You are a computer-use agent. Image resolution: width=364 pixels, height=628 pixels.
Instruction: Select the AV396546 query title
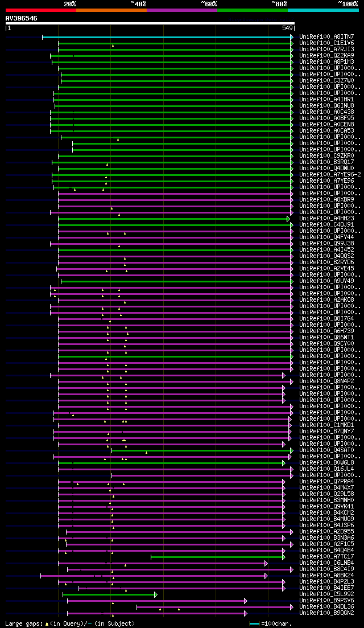click(21, 18)
